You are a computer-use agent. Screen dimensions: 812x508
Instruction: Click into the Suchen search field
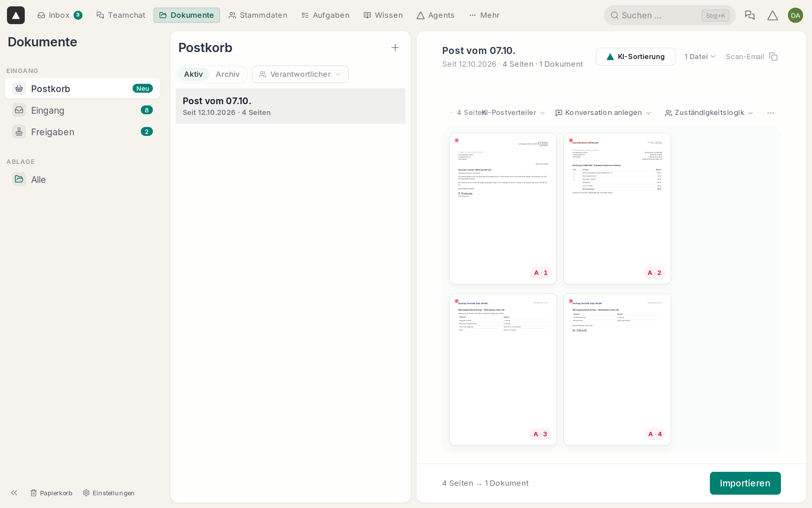tap(669, 15)
